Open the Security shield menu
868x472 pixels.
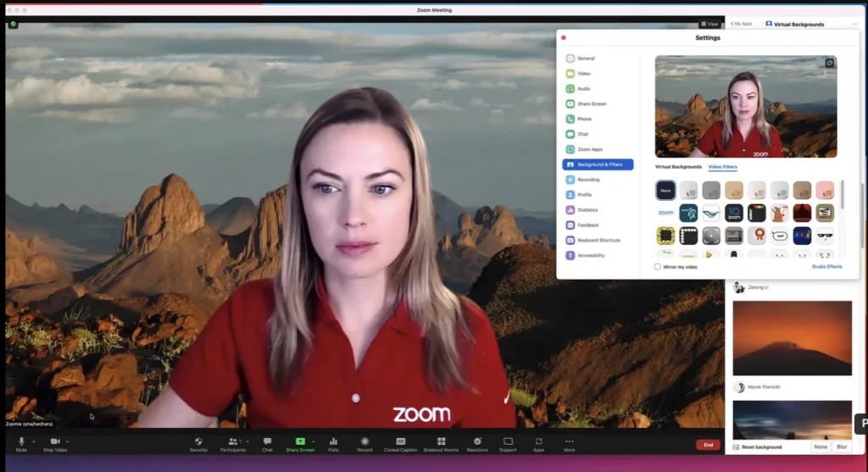(x=198, y=444)
